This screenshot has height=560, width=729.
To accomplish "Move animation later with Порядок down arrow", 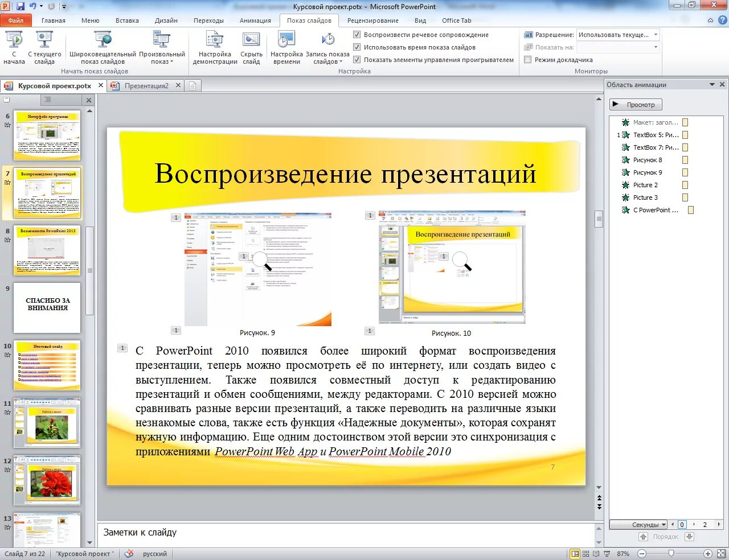I will pyautogui.click(x=689, y=537).
